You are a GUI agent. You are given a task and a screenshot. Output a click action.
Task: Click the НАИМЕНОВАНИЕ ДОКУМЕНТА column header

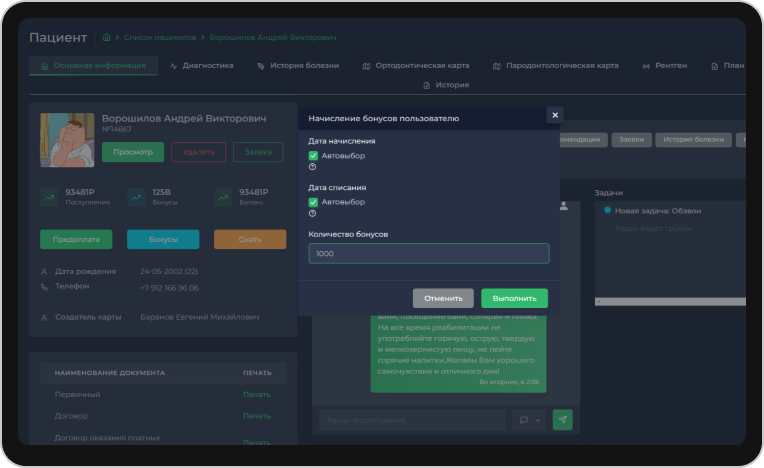(110, 373)
